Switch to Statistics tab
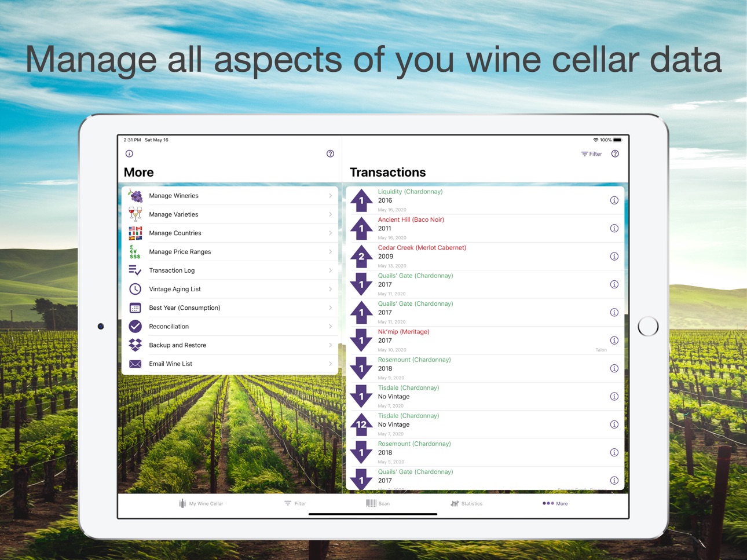This screenshot has height=560, width=747. (466, 503)
